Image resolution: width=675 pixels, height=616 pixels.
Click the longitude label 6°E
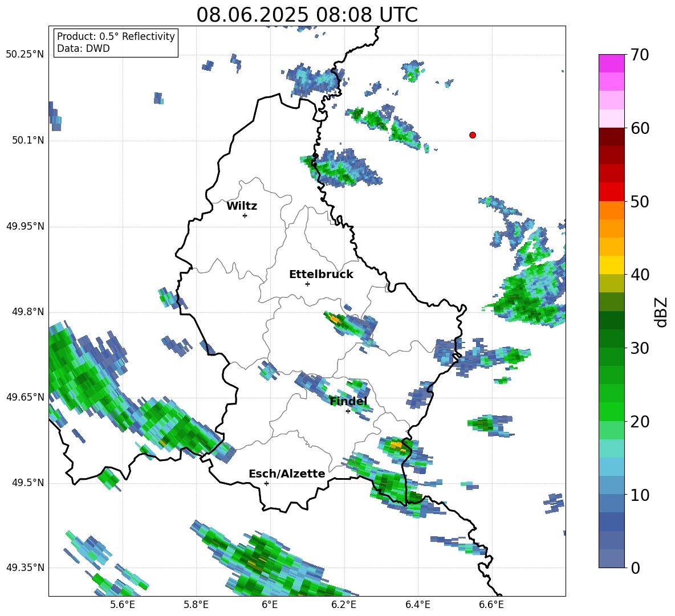[x=270, y=605]
